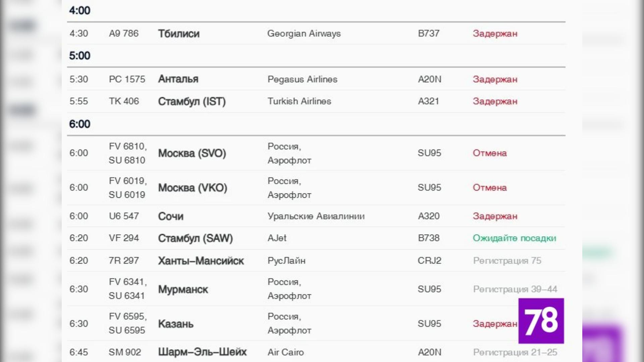Screen dimensions: 644x362
Task: Click the Шарм–Эль–Шейх destination
Action: point(202,352)
